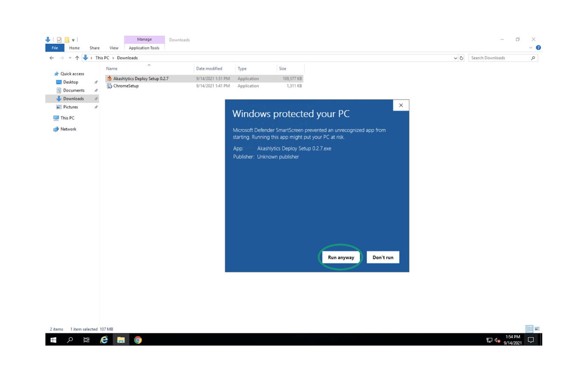This screenshot has height=382, width=588.
Task: Open Task View on the taskbar
Action: click(x=86, y=340)
